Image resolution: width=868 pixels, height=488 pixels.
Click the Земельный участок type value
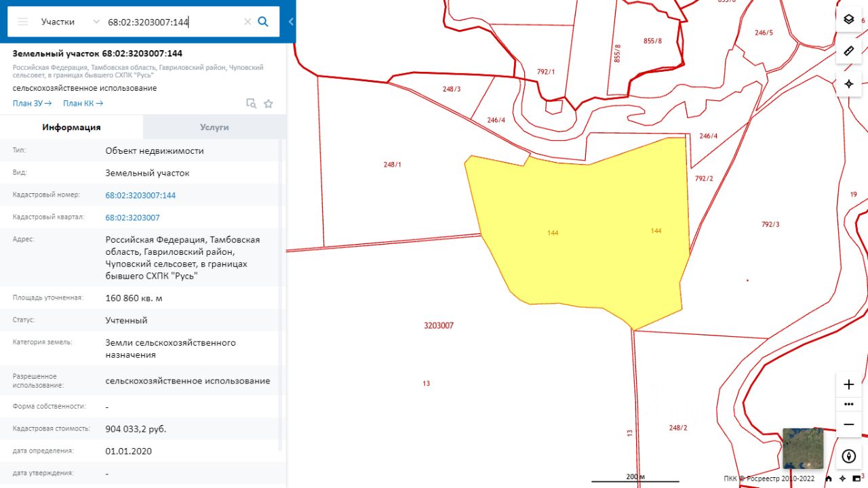pos(147,173)
